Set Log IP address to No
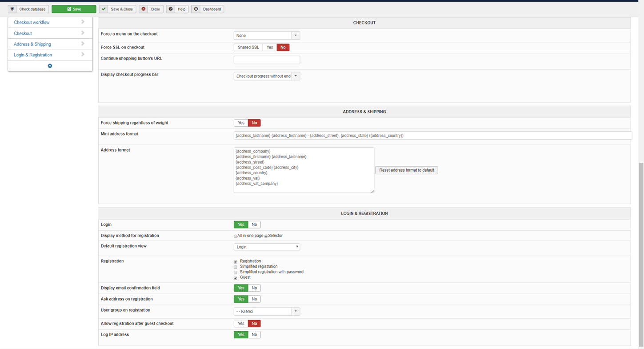644x349 pixels. point(254,335)
